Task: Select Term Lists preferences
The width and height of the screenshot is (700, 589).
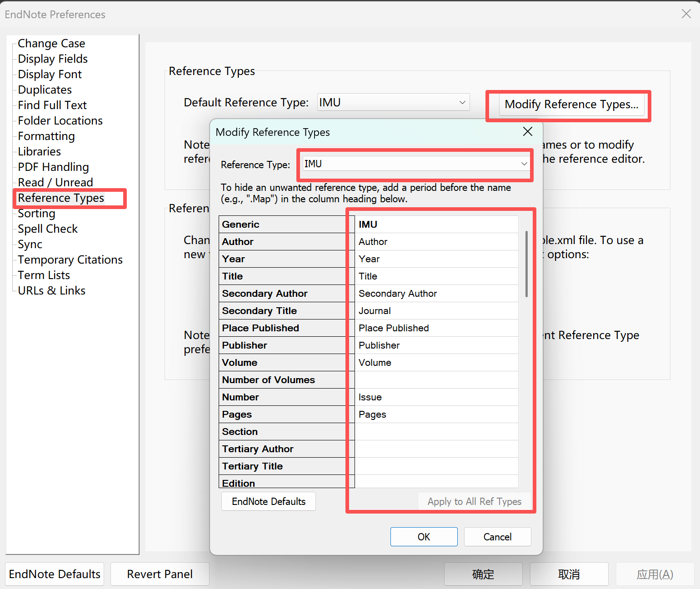Action: (44, 275)
